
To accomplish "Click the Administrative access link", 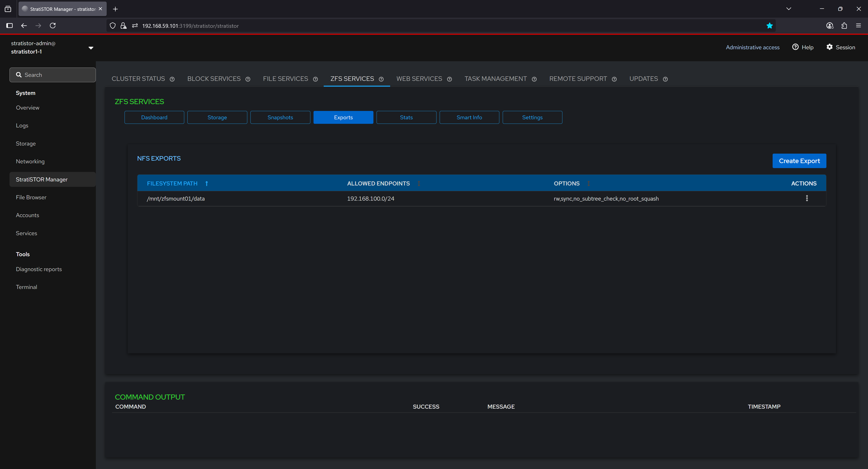I will tap(752, 47).
